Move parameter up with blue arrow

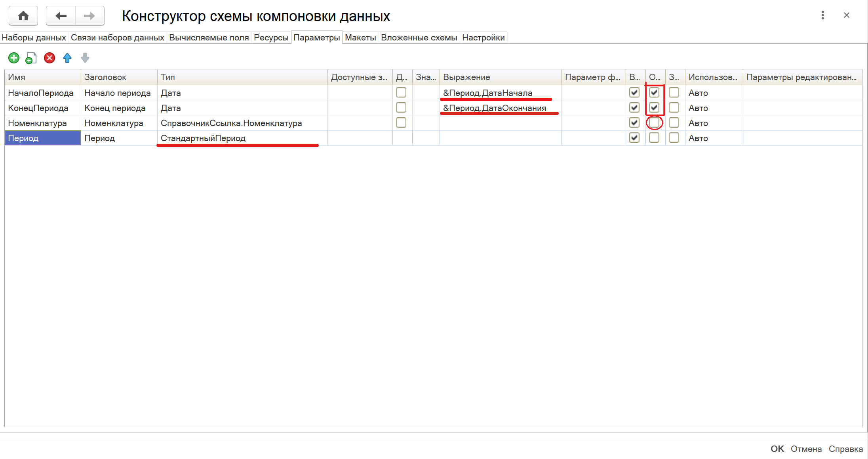click(x=67, y=58)
